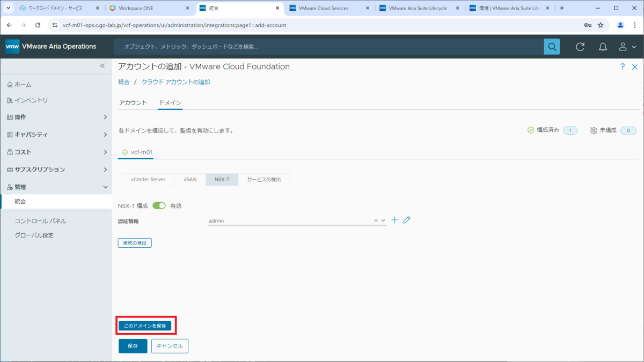The image size is (644, 362).
Task: Switch to the vSAN tab
Action: point(190,180)
